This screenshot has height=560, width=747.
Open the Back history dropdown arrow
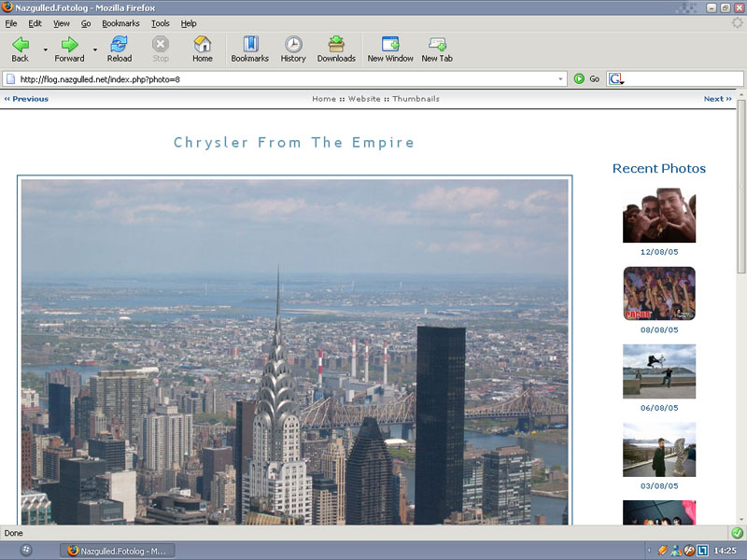point(46,49)
